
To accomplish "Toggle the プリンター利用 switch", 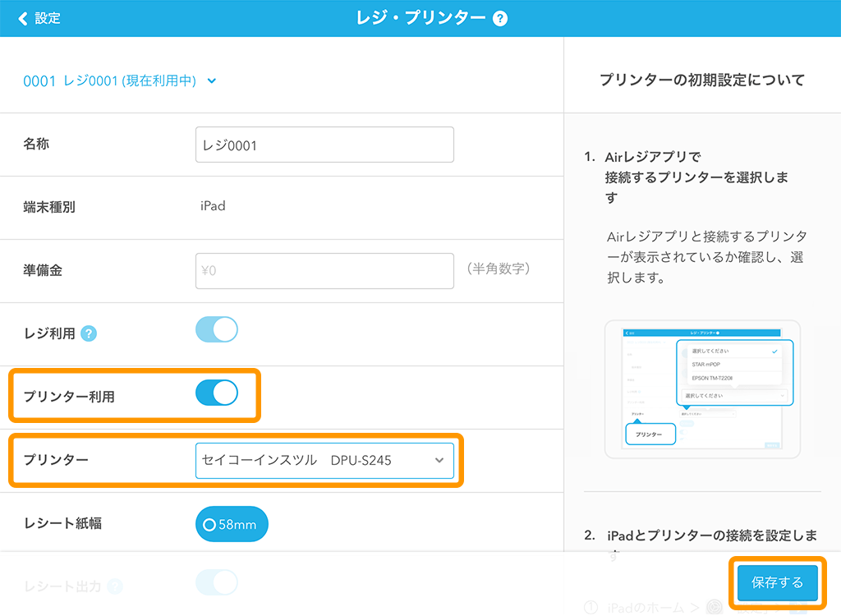I will pyautogui.click(x=217, y=393).
